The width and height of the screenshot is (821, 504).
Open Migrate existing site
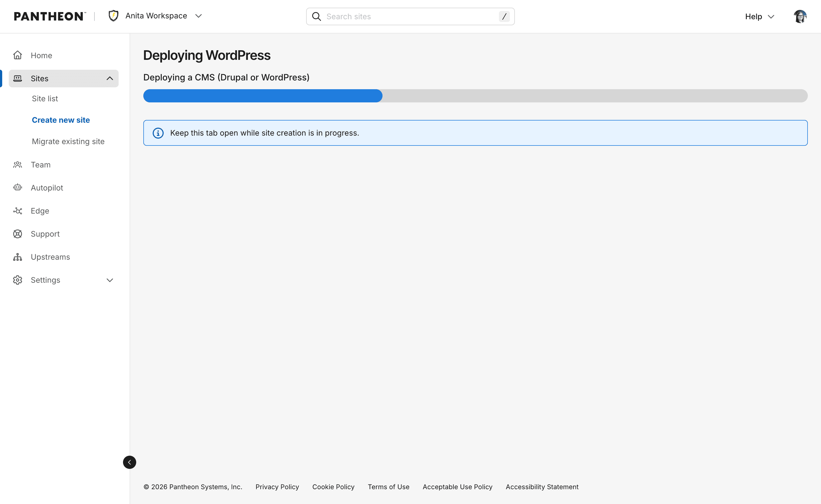[x=68, y=141]
